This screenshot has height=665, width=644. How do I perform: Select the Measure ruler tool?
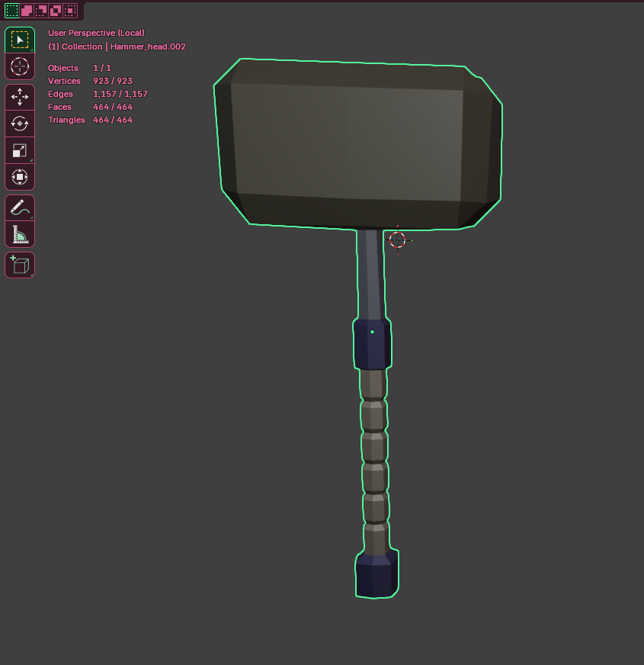click(x=20, y=234)
